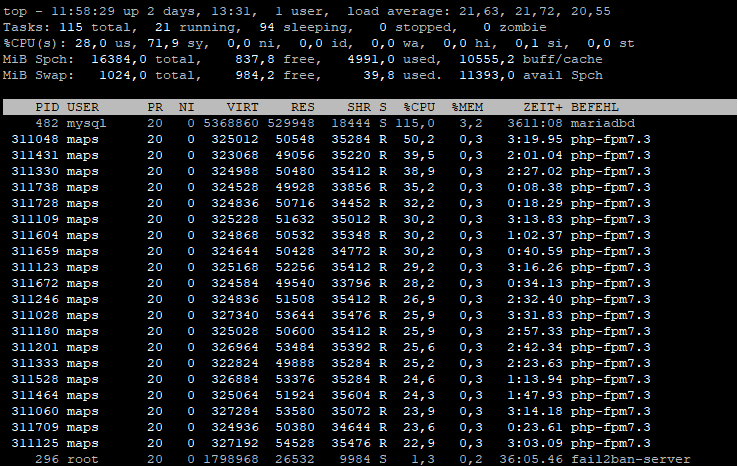Viewport: 738px width, 467px height.
Task: Select PID 311180
Action: (x=35, y=331)
